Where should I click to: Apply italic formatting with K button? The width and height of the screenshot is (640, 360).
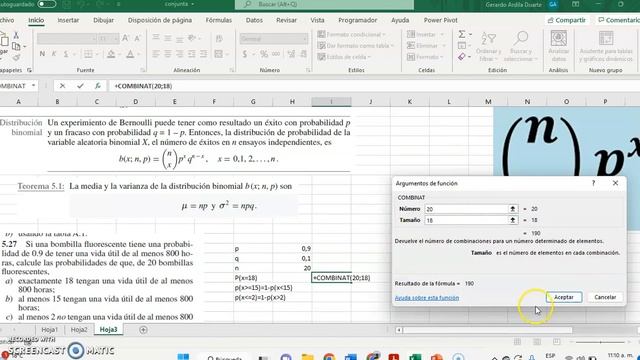coord(54,54)
